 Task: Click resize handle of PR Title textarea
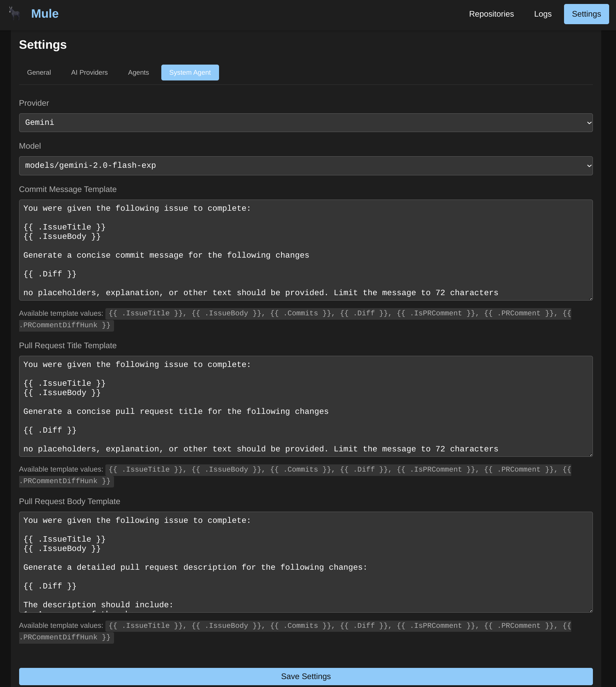591,455
